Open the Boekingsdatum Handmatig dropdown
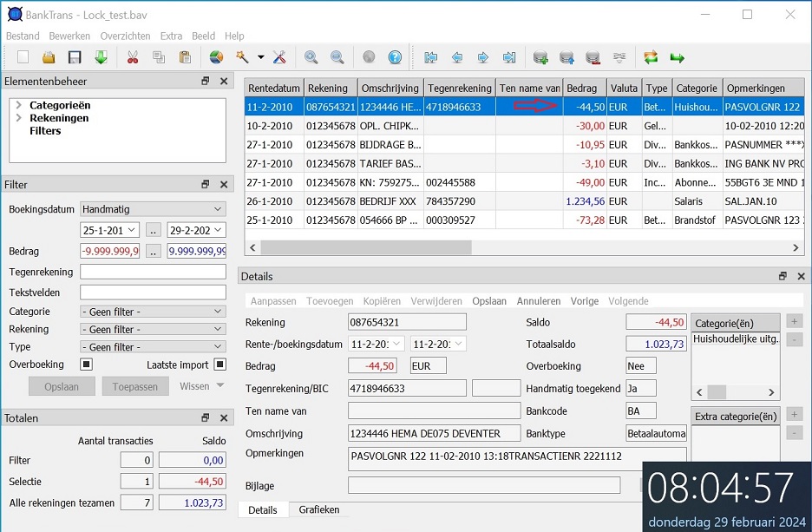The width and height of the screenshot is (812, 532). click(x=153, y=209)
